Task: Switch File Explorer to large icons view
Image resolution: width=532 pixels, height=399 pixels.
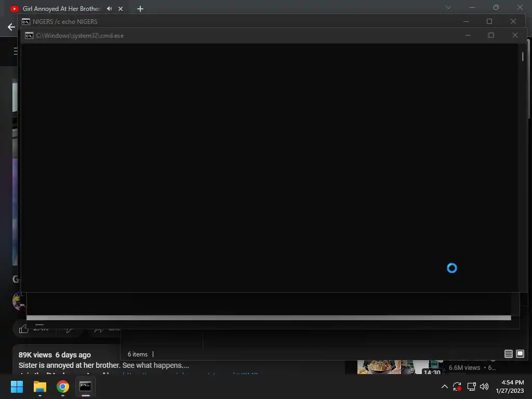Action: (x=520, y=354)
